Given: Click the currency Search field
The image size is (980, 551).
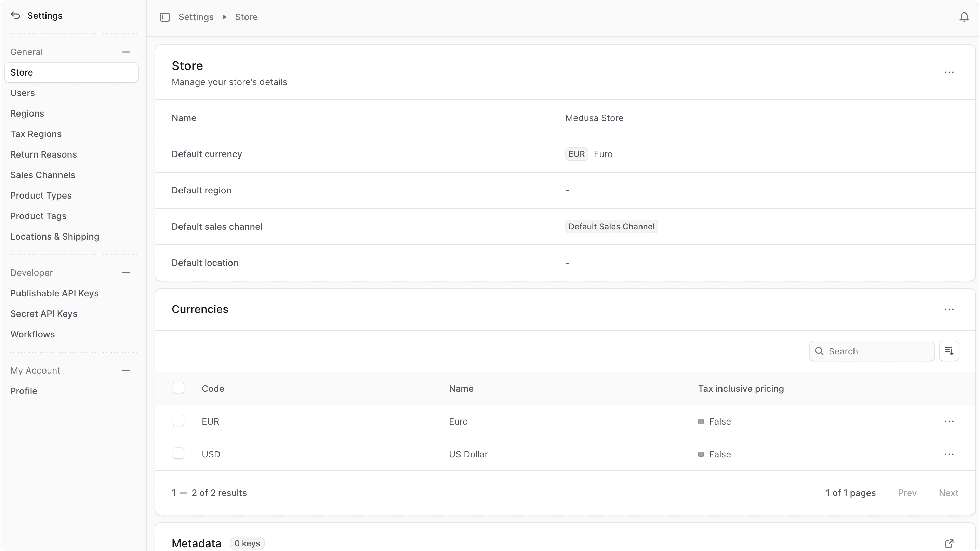Looking at the screenshot, I should [x=871, y=351].
